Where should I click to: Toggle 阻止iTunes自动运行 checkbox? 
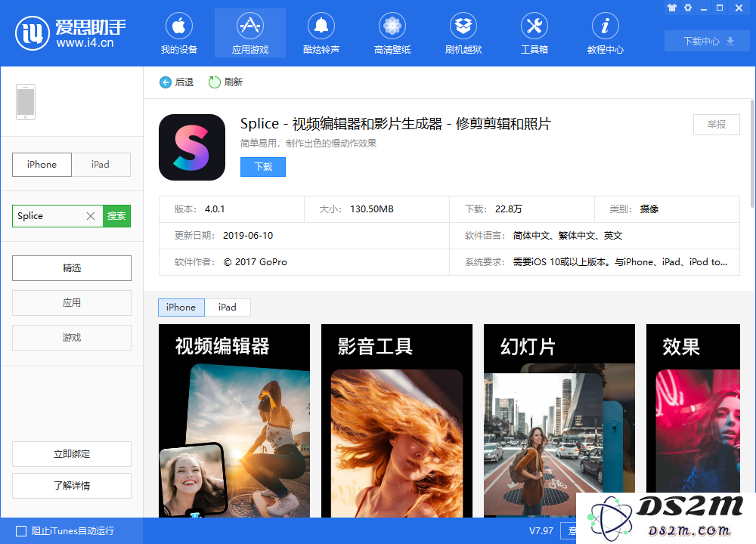pyautogui.click(x=21, y=531)
